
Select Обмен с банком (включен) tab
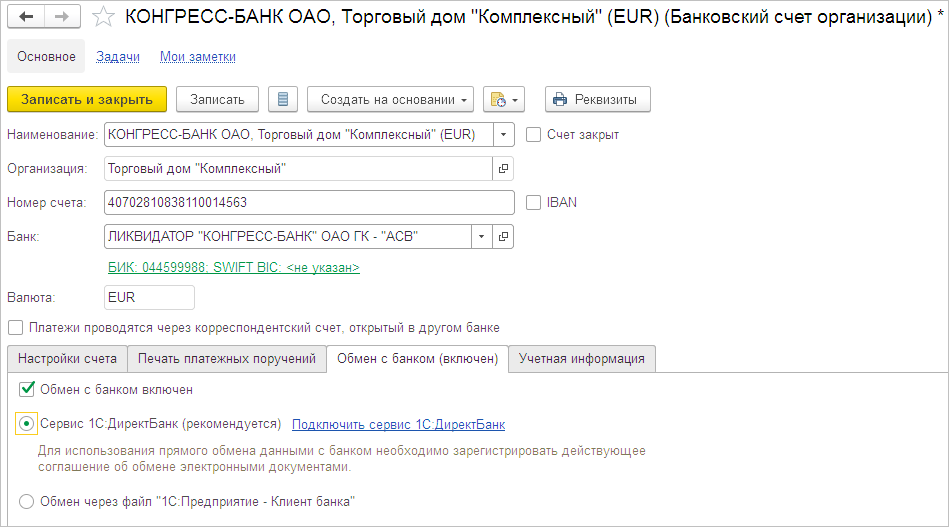[418, 359]
